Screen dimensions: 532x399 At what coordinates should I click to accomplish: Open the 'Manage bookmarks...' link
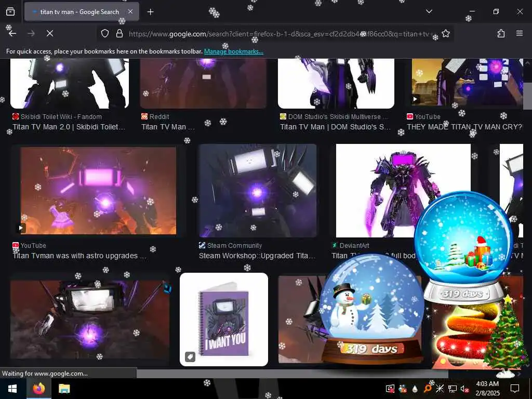tap(233, 51)
